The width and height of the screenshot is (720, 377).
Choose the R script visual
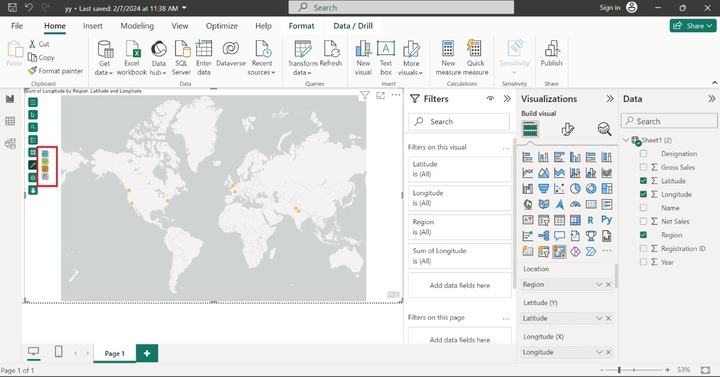pos(591,220)
